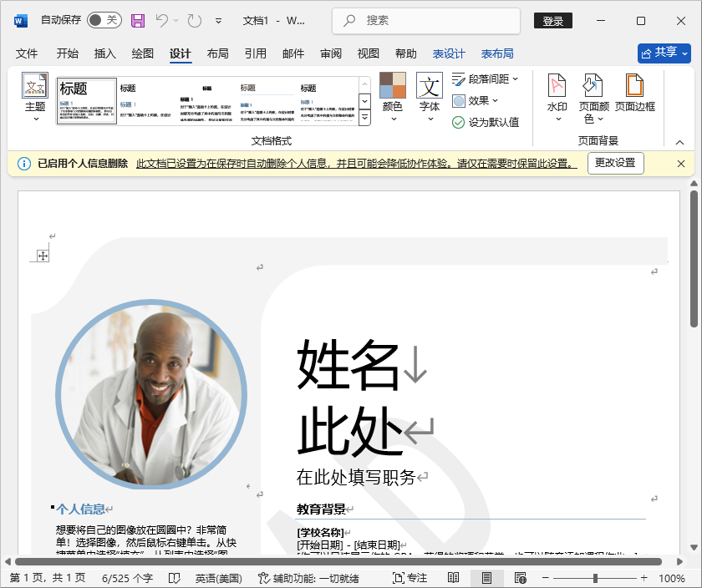Expand the document formatting styles gallery
702x588 pixels.
tap(364, 118)
